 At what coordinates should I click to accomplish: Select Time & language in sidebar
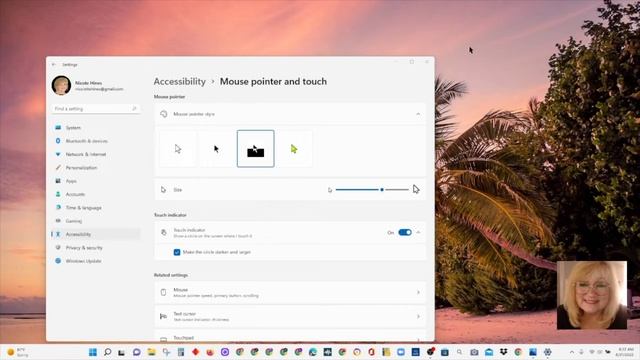(x=96, y=208)
